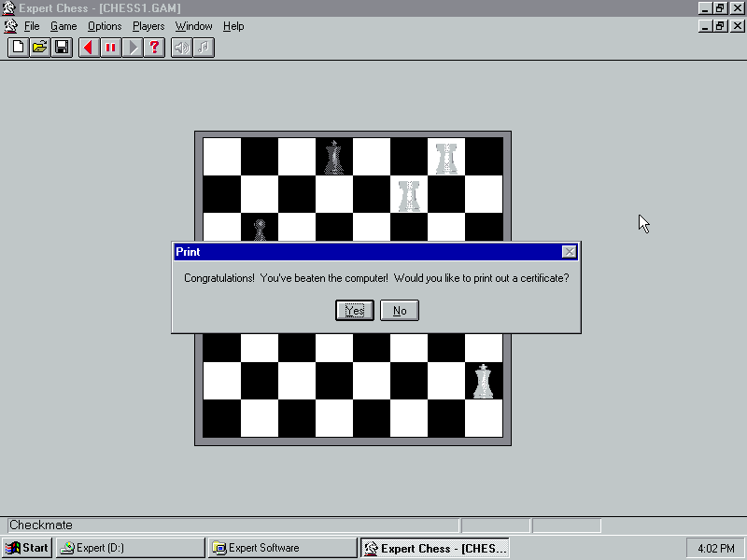The width and height of the screenshot is (747, 560).
Task: Select the white rook on top row
Action: tap(446, 159)
